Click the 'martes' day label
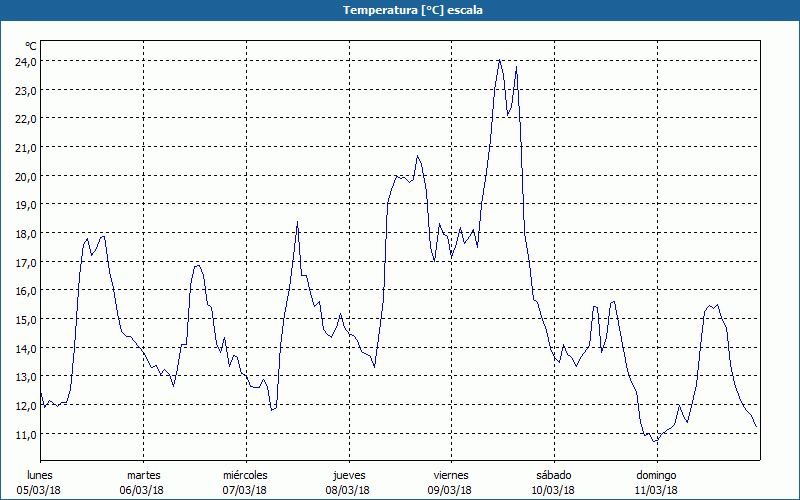Viewport: 800px width, 500px height. coord(144,474)
